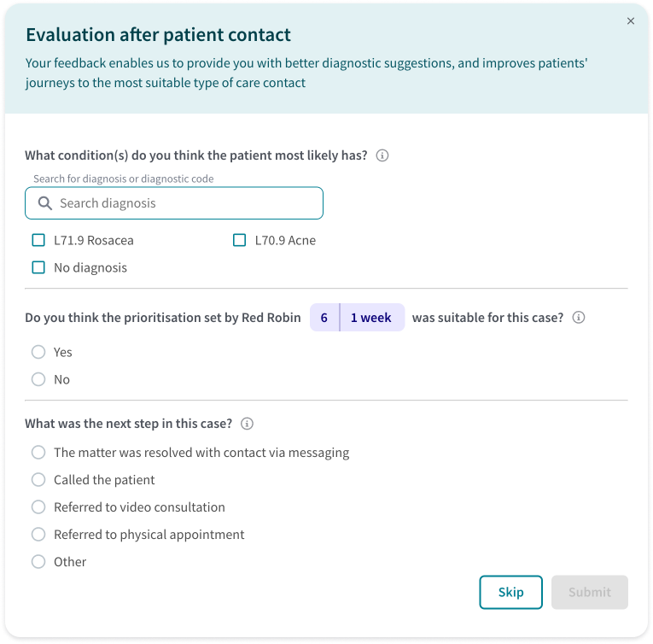Click the Skip button
The height and width of the screenshot is (644, 653).
tap(510, 592)
